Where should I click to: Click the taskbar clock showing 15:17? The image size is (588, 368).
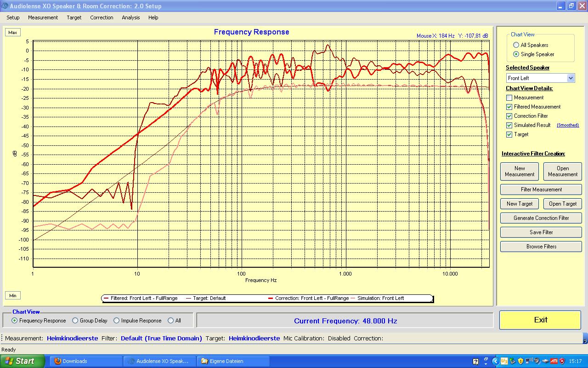click(x=575, y=361)
